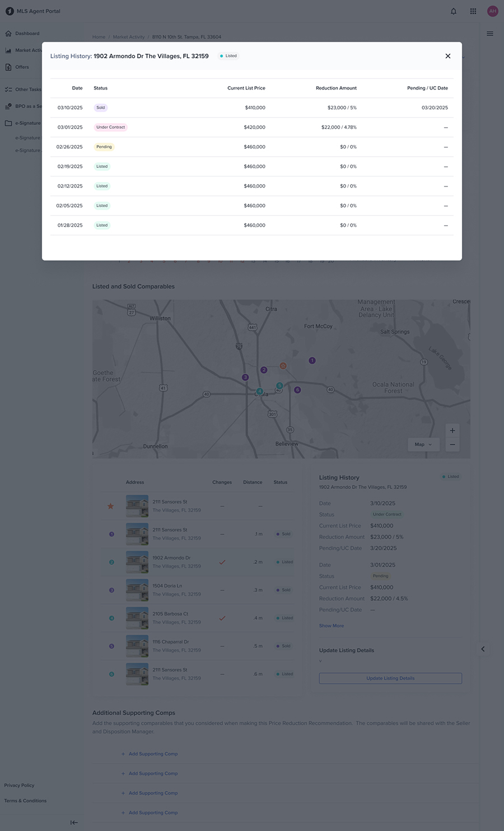Open the hamburger menu at top right
The height and width of the screenshot is (831, 504).
[x=490, y=34]
